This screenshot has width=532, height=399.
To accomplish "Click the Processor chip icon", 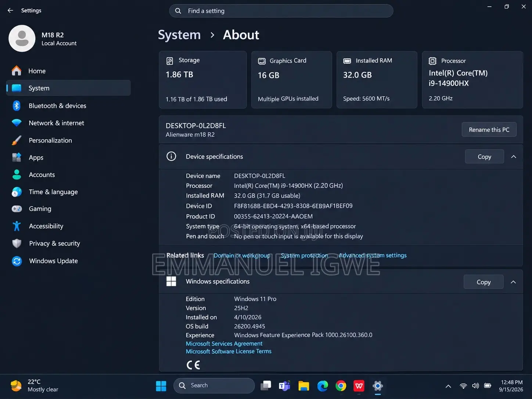I will (433, 61).
